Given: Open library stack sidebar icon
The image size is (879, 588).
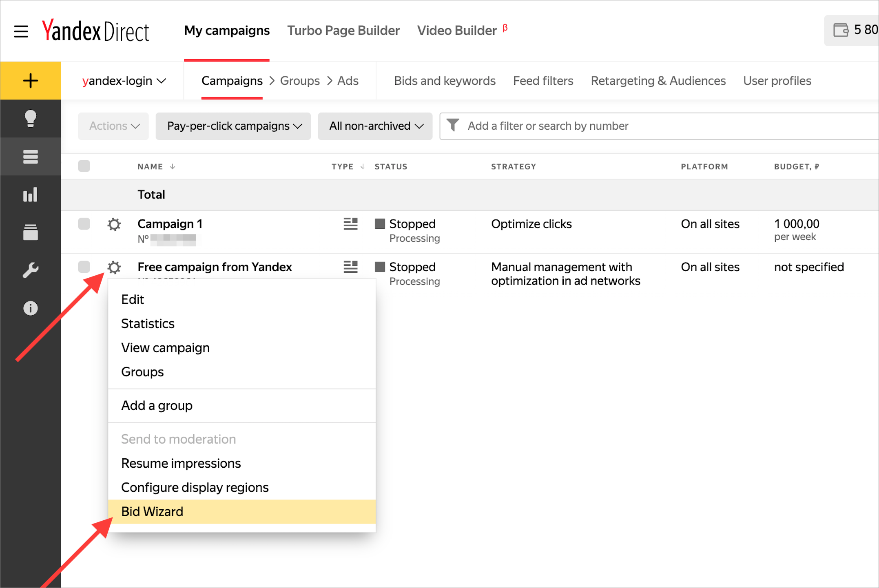Looking at the screenshot, I should pyautogui.click(x=31, y=232).
